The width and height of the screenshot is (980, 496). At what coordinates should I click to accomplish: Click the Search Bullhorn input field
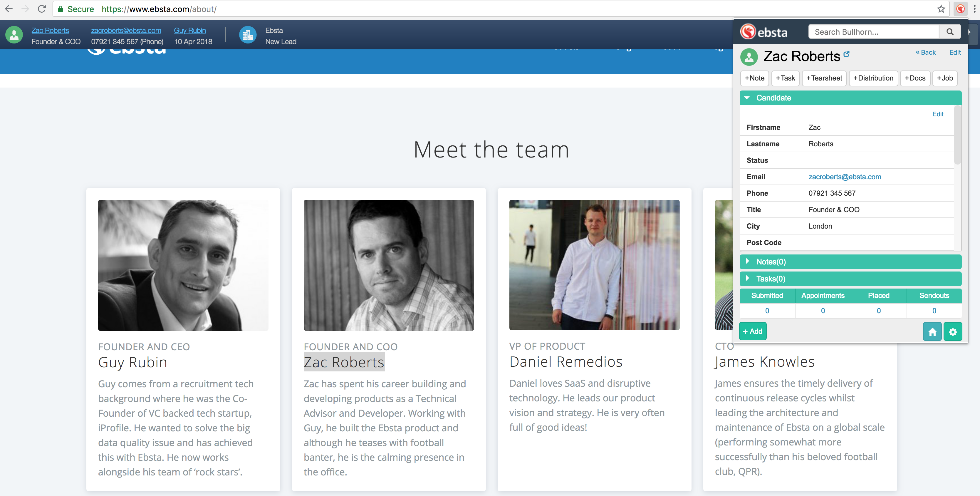click(873, 32)
